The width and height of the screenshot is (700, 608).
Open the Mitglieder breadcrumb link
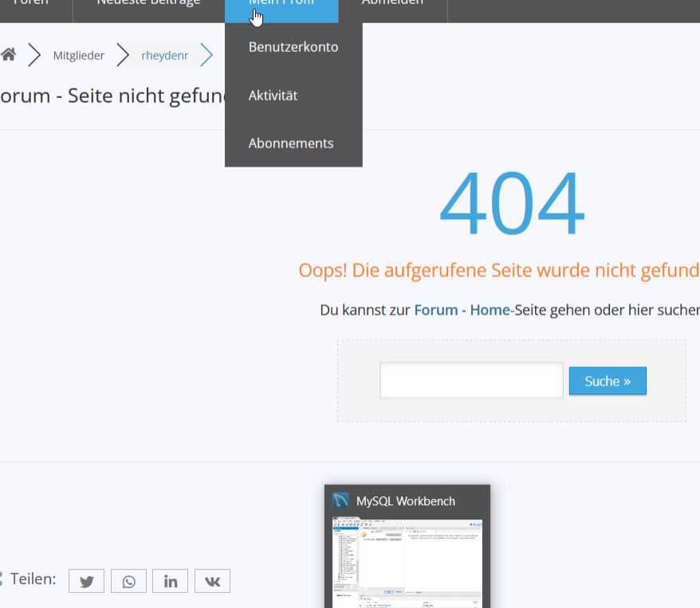point(79,55)
